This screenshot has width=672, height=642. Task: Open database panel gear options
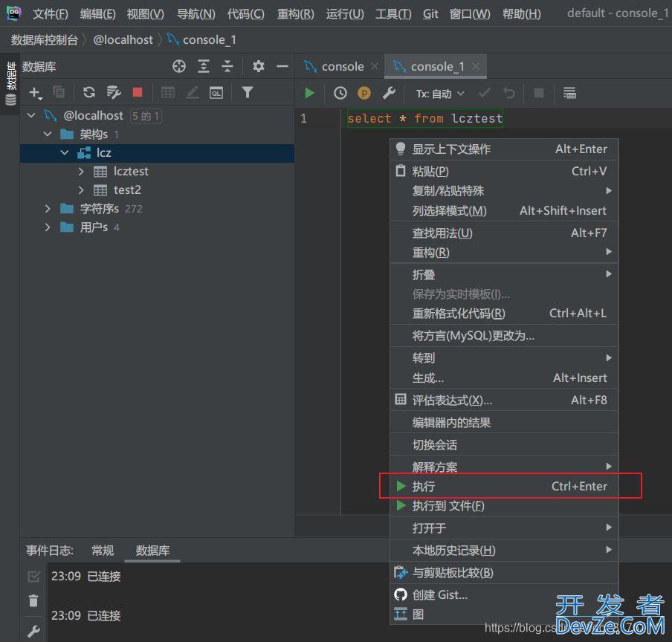(x=259, y=66)
